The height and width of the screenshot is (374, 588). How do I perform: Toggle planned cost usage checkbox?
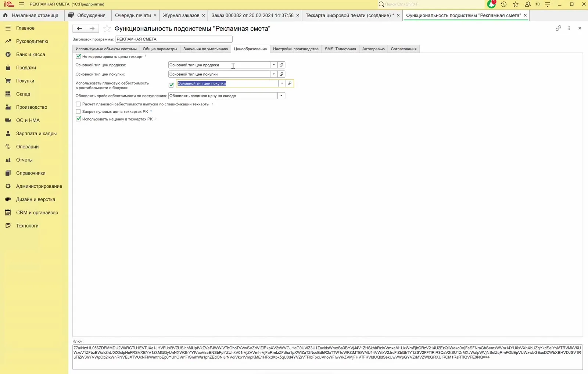coord(171,85)
